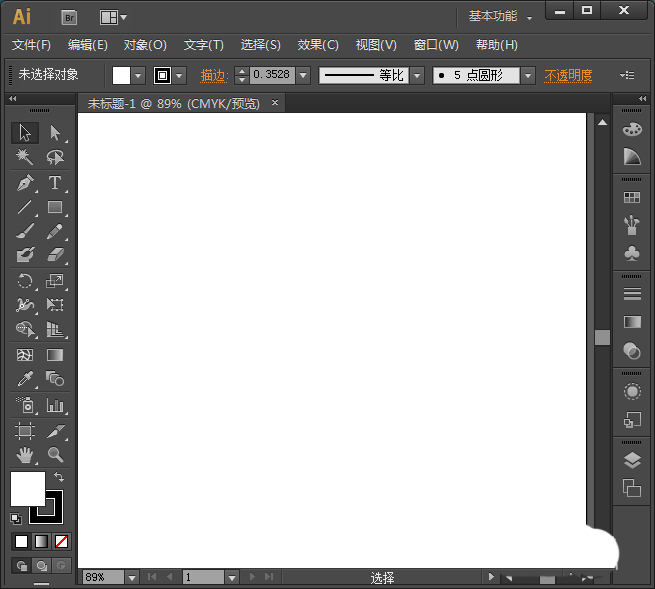Collapse the toolbox with double-arrow
The height and width of the screenshot is (589, 655).
click(13, 99)
